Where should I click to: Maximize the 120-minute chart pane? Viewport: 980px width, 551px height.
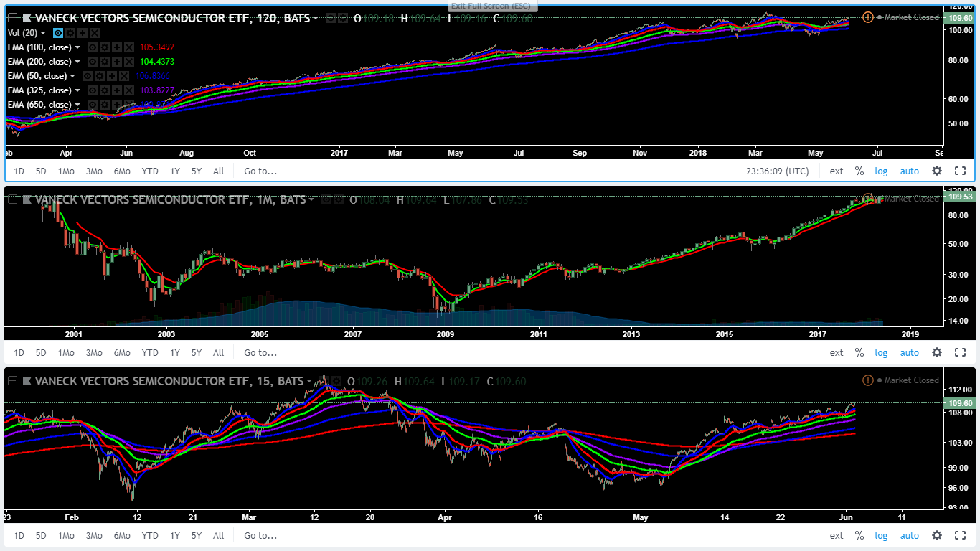(961, 171)
